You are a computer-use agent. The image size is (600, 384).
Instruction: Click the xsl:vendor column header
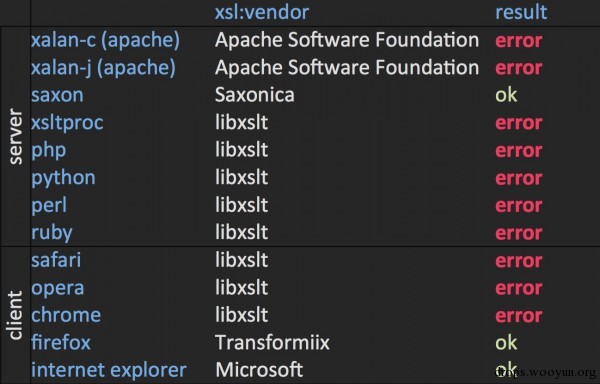262,12
